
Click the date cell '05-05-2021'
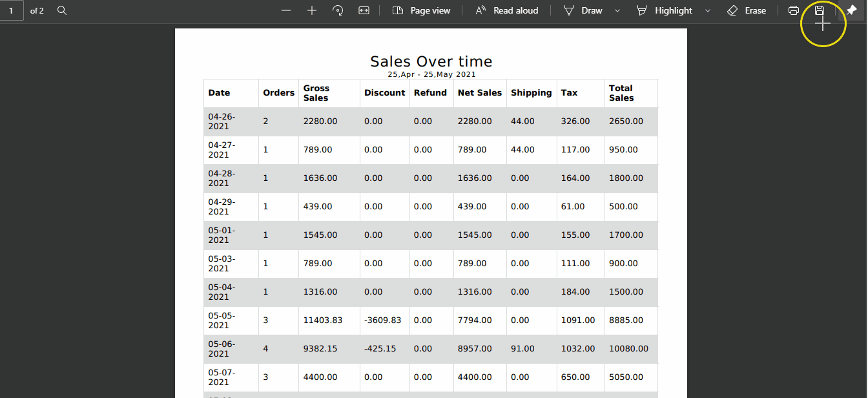point(222,320)
